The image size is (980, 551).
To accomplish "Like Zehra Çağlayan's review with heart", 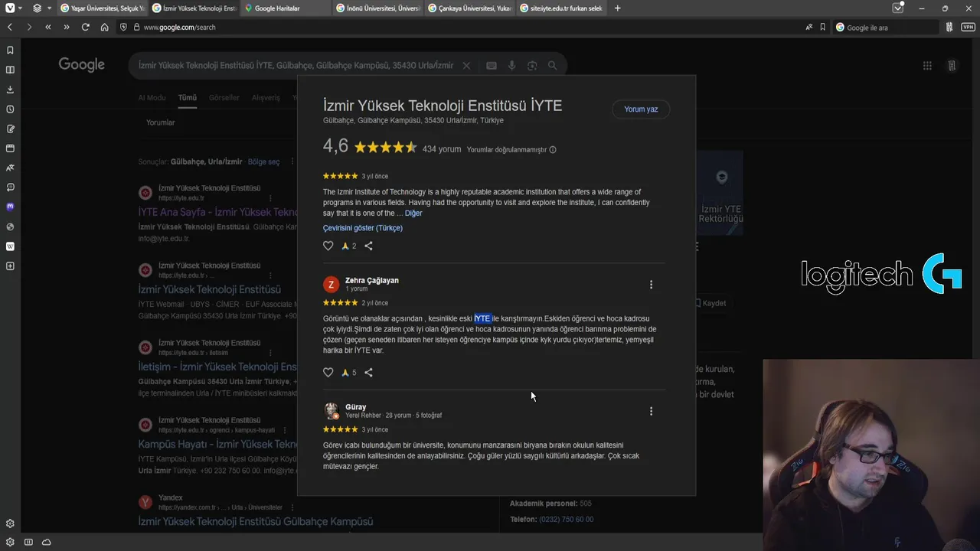I will pos(328,373).
